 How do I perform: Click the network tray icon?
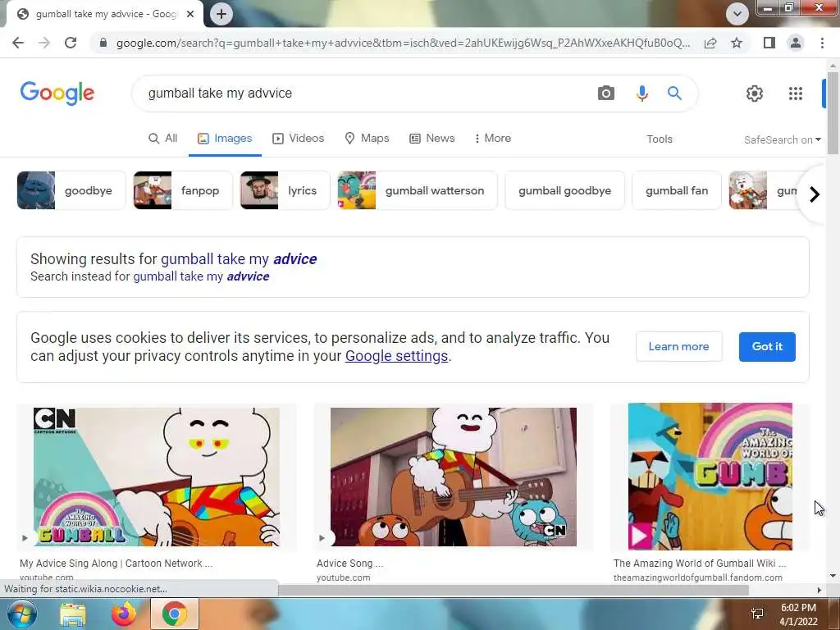(x=757, y=614)
